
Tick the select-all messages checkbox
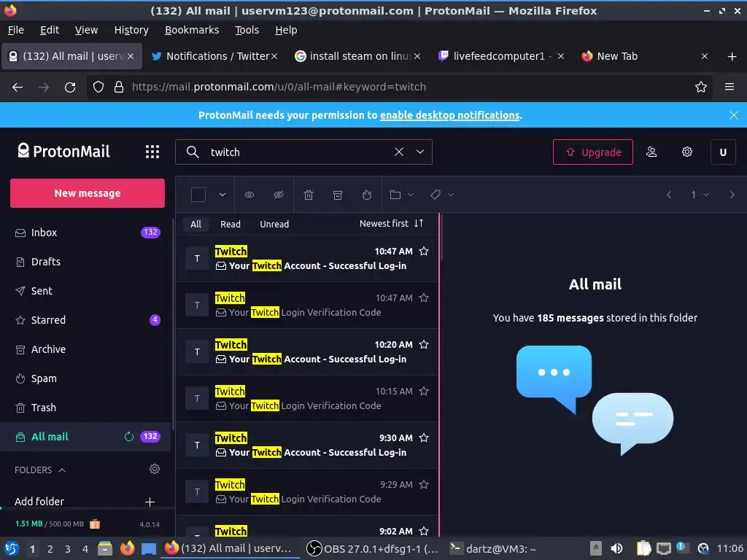[198, 195]
